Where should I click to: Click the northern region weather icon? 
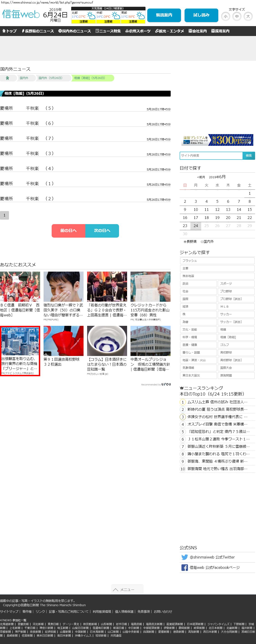coord(90,16)
